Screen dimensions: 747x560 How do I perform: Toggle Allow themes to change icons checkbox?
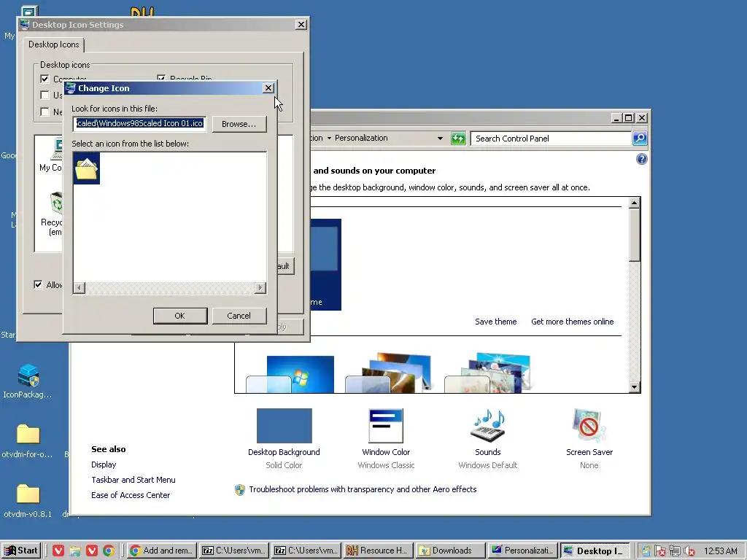coord(38,285)
